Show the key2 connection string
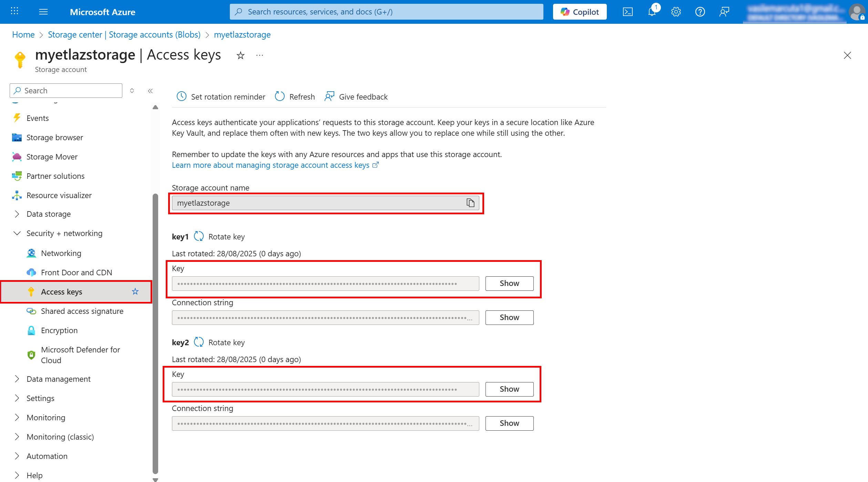The image size is (868, 482). pos(509,423)
